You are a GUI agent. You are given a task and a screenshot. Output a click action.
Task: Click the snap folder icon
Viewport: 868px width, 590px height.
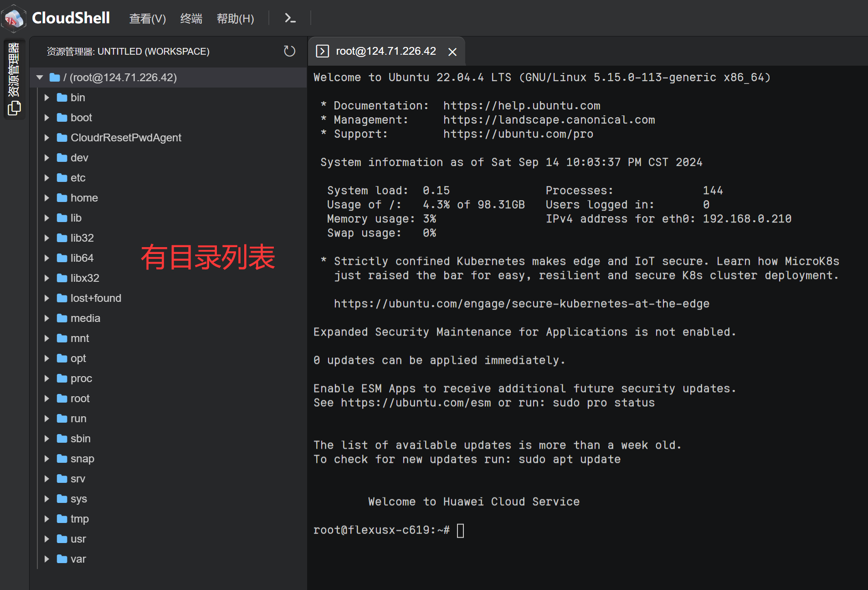[62, 459]
